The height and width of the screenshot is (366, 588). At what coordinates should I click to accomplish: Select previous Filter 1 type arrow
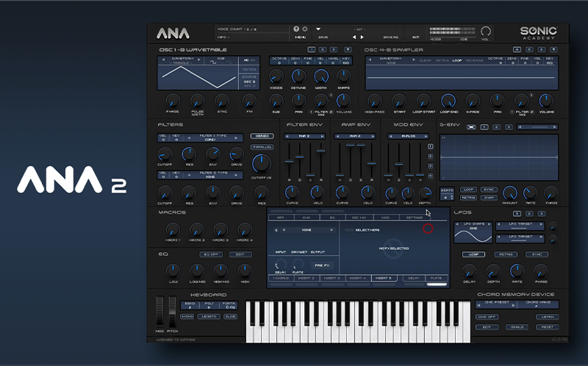189,137
